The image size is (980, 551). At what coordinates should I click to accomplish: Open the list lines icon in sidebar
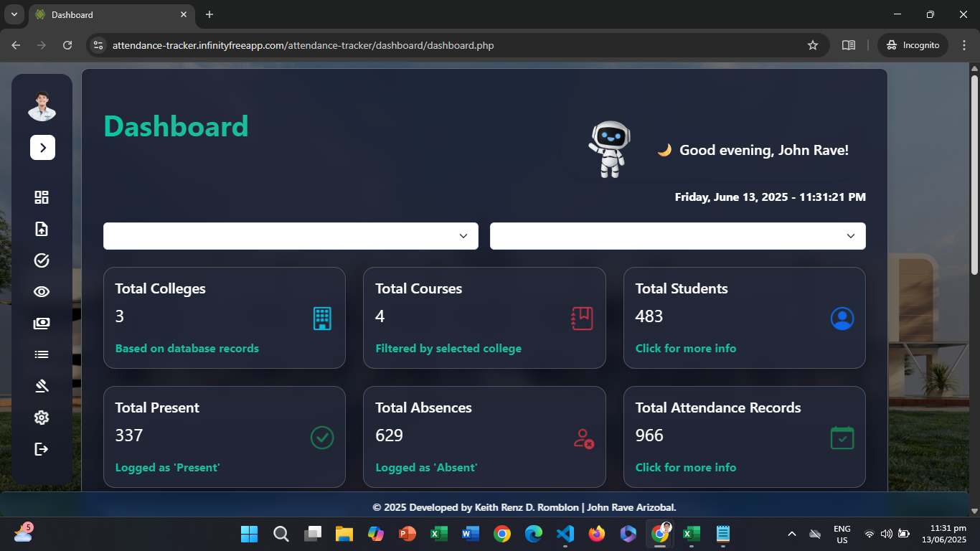(x=42, y=354)
